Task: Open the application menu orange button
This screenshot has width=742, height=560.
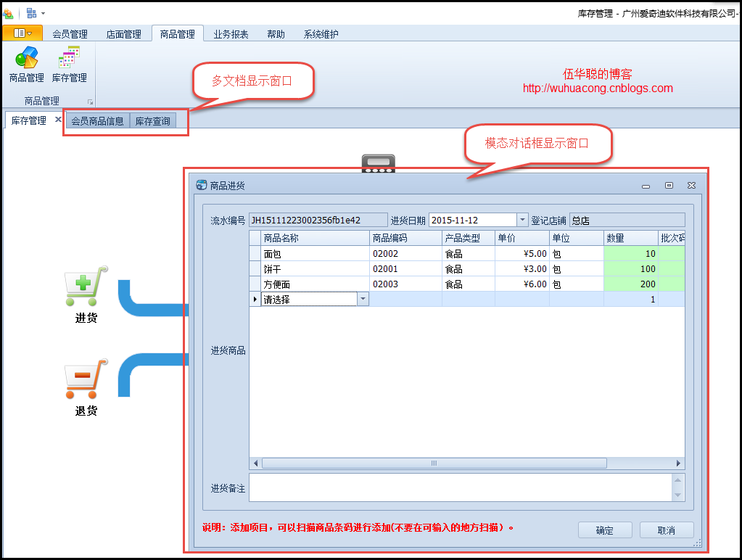Action: [22, 33]
